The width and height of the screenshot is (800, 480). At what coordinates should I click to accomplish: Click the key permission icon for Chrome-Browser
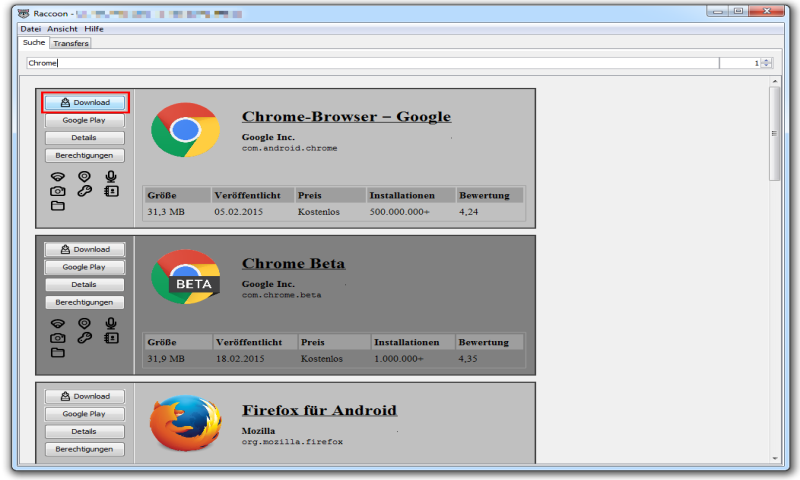pyautogui.click(x=84, y=191)
